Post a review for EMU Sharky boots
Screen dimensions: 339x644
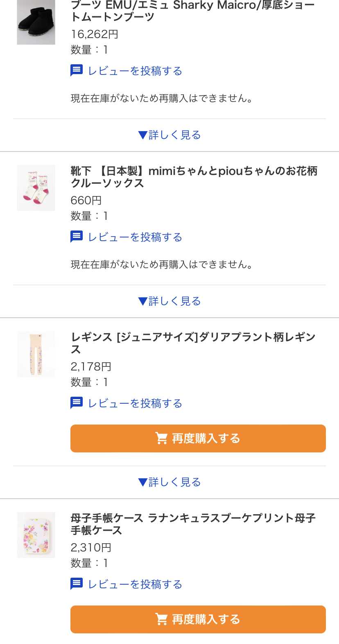(135, 71)
